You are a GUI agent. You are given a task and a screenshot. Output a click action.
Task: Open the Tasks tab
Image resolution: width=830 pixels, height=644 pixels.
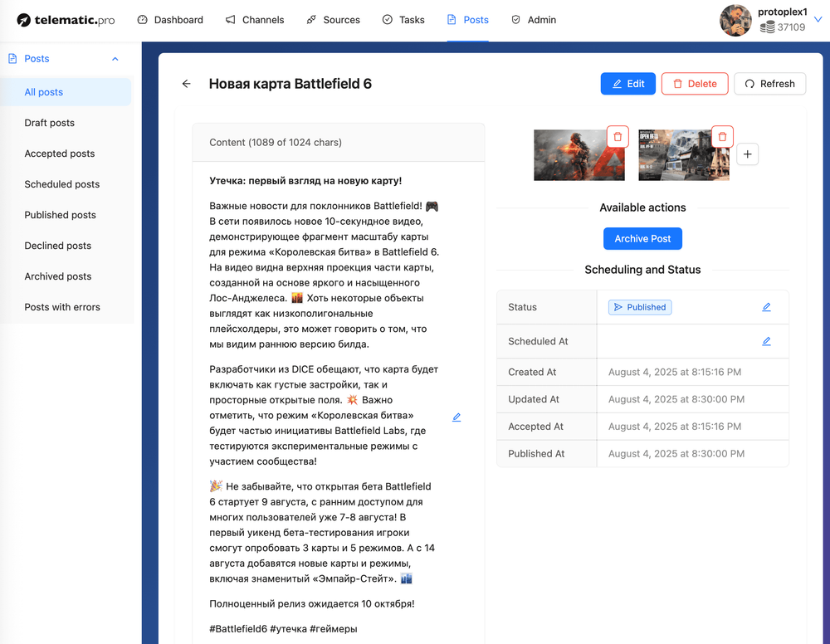click(403, 20)
